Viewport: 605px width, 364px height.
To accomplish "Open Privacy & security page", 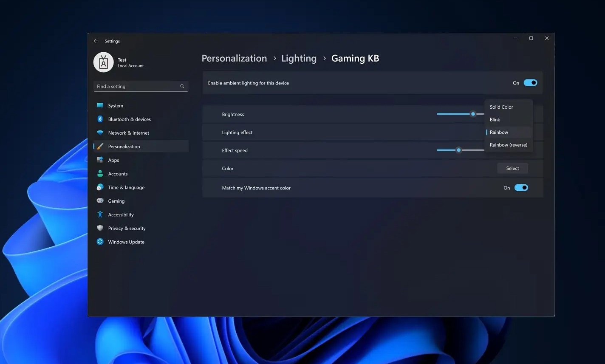I will point(141,228).
